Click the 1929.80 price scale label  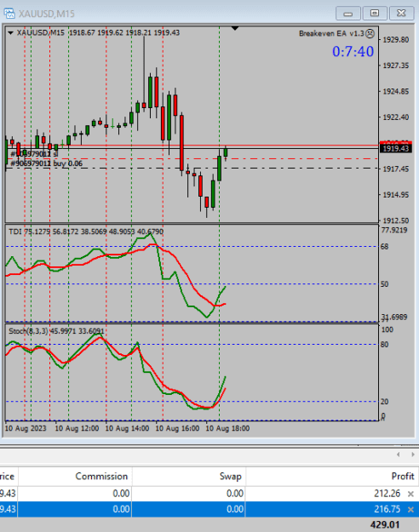(395, 40)
